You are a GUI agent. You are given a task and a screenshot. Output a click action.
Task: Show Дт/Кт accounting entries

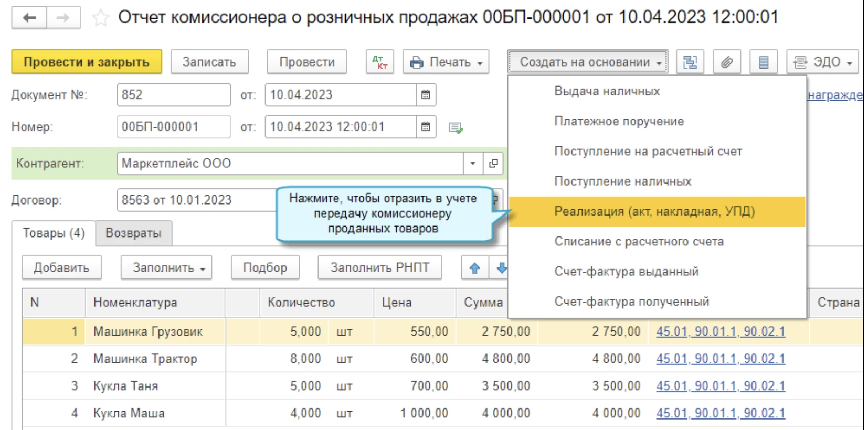tap(379, 62)
